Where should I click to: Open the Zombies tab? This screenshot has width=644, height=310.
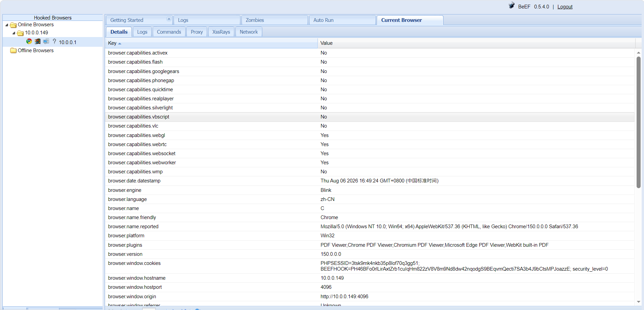tap(274, 20)
